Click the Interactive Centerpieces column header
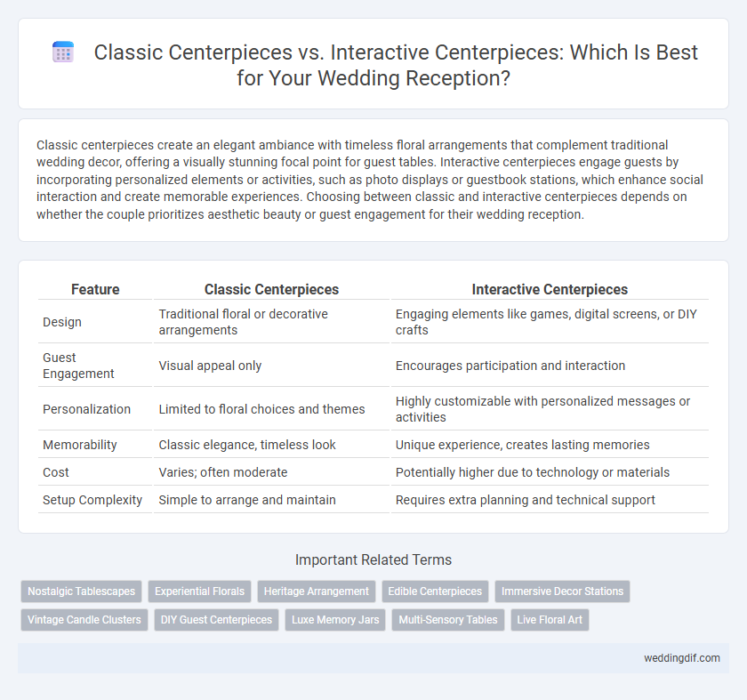Screen dimensions: 747x700 click(550, 289)
